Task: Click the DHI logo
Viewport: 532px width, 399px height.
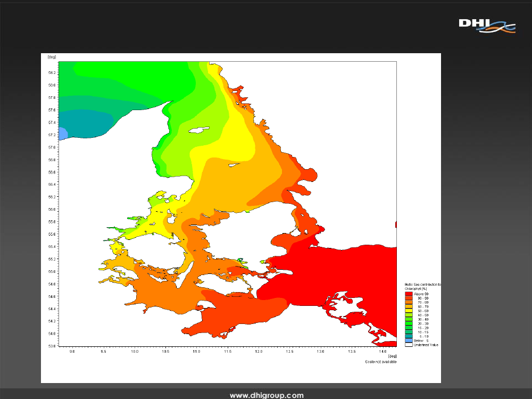Action: (x=487, y=26)
